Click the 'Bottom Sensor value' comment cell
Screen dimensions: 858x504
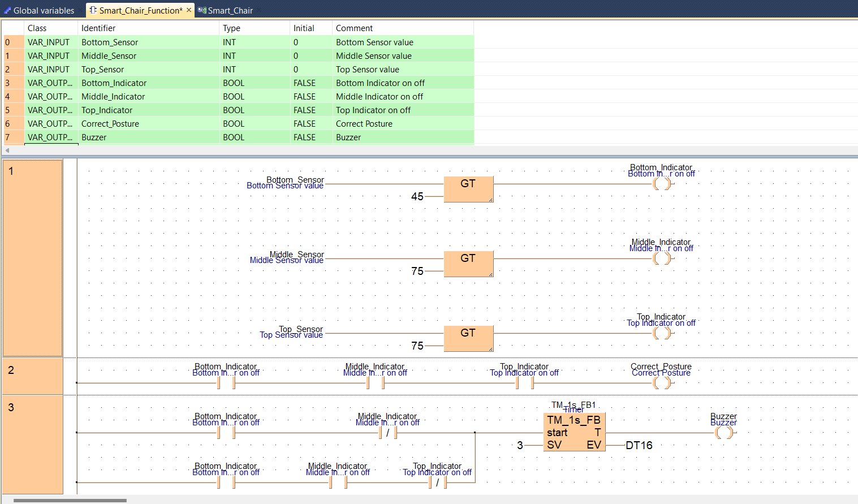403,42
